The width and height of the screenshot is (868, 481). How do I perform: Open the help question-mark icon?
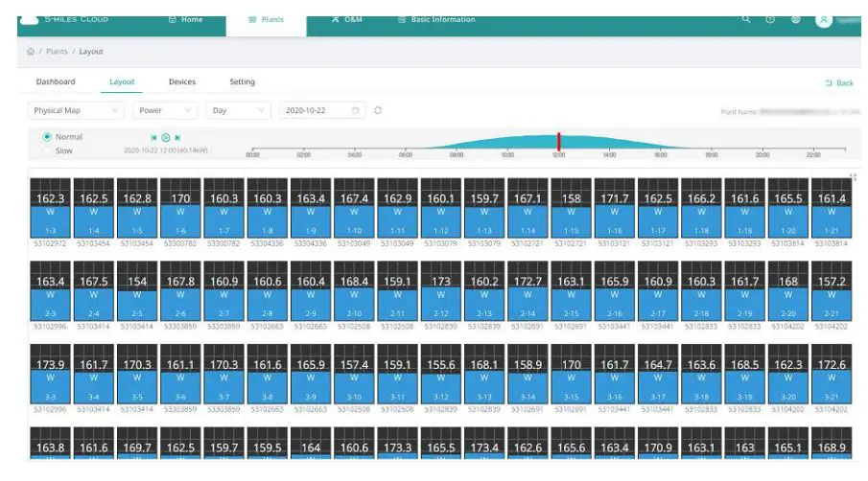[x=770, y=19]
